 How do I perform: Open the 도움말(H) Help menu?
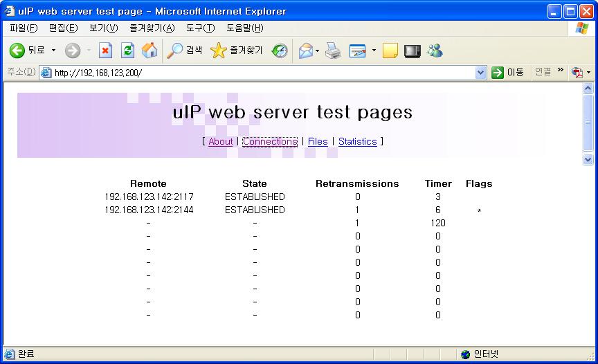244,28
